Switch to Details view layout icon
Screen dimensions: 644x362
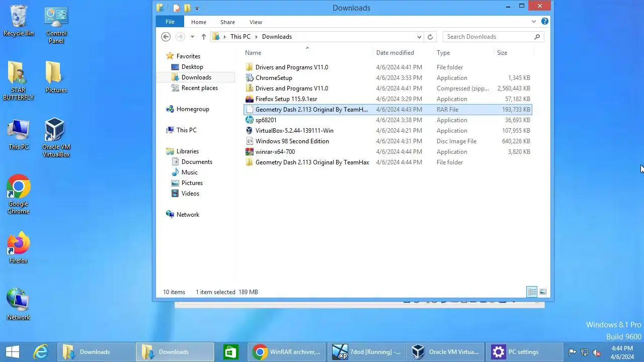532,292
